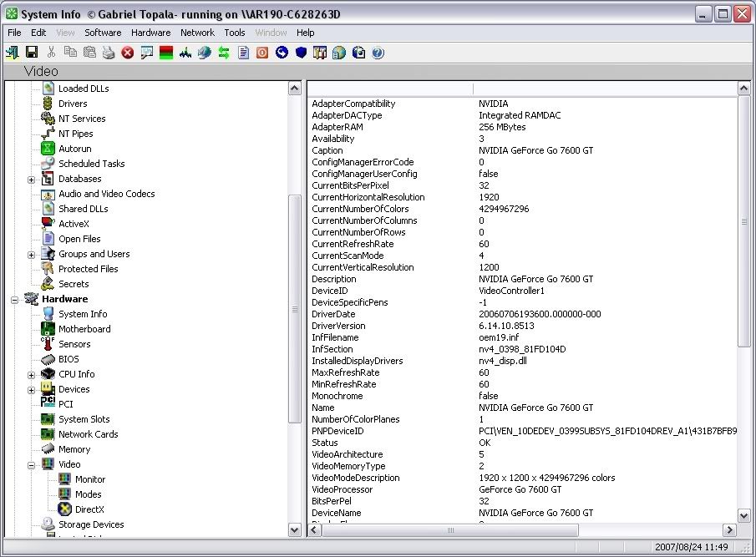Click the blue question mark Help icon
The height and width of the screenshot is (557, 756).
[x=378, y=53]
